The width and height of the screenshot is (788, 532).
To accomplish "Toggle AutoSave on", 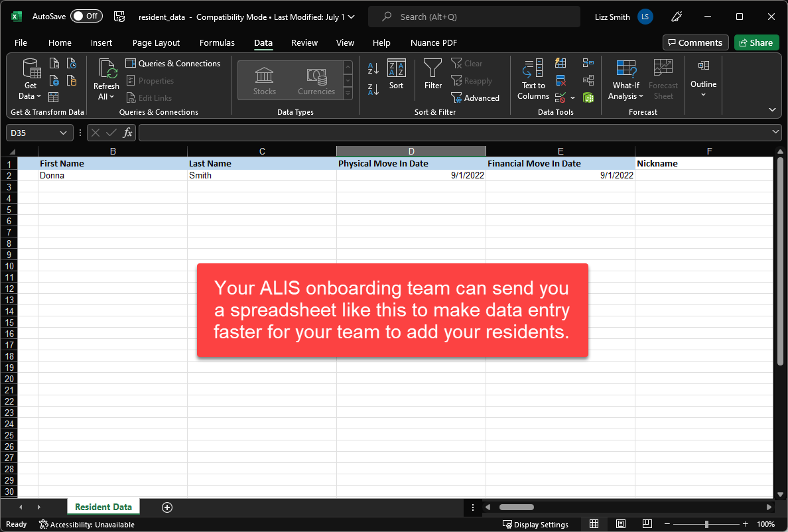I will [x=86, y=16].
